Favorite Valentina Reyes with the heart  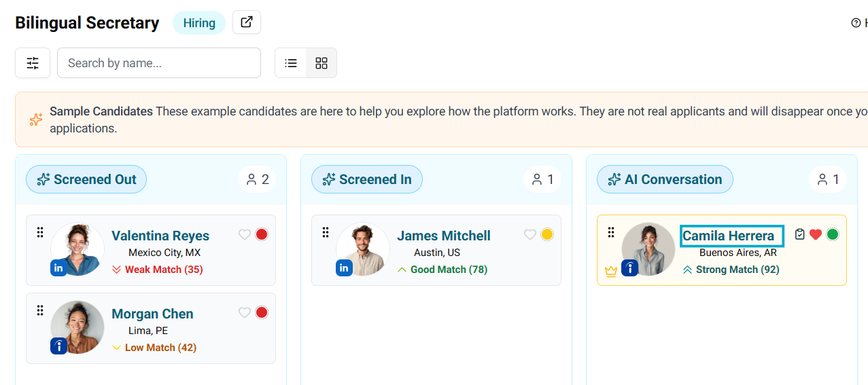pos(245,235)
